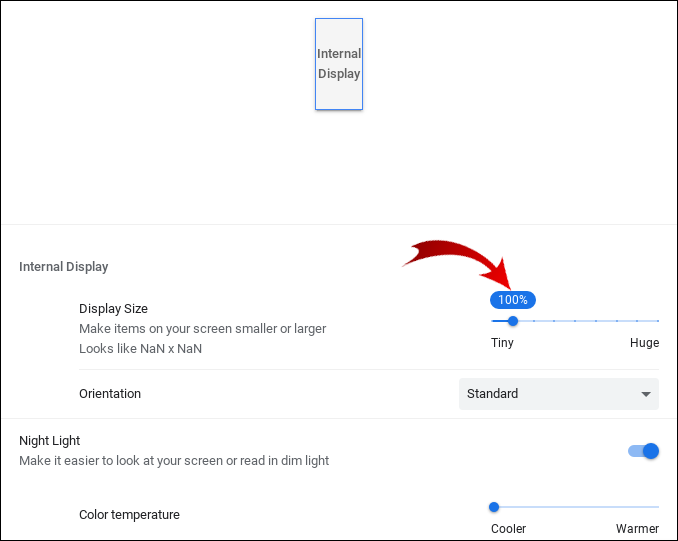Click the Orientation setting label
This screenshot has height=541, width=678.
pyautogui.click(x=110, y=394)
